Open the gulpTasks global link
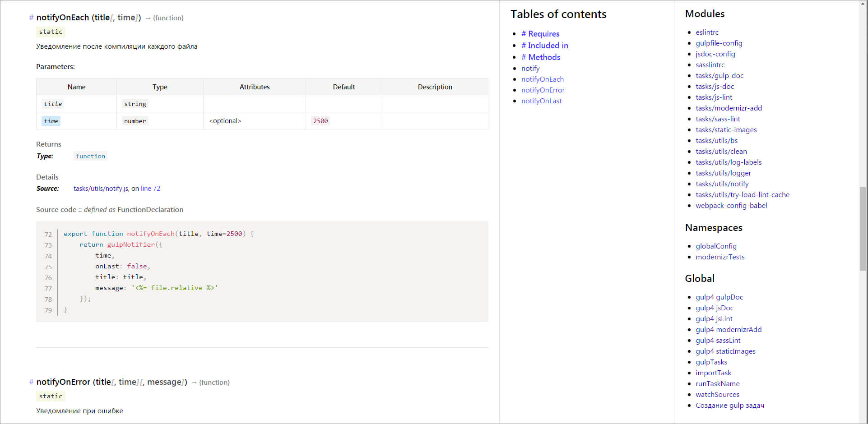Screen dimensions: 868x424 click(x=711, y=362)
